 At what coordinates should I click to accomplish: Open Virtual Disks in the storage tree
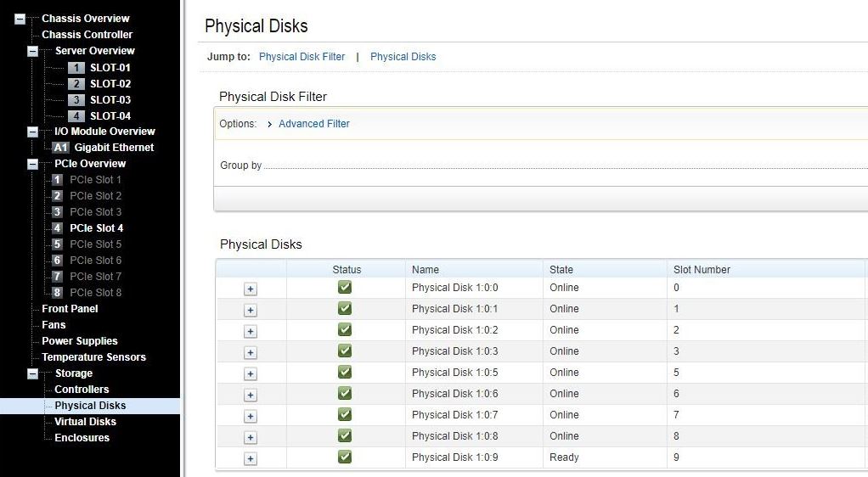coord(85,422)
